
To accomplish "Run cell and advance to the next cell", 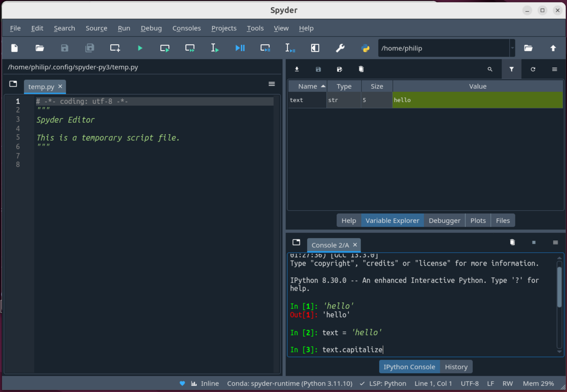I will click(x=190, y=48).
